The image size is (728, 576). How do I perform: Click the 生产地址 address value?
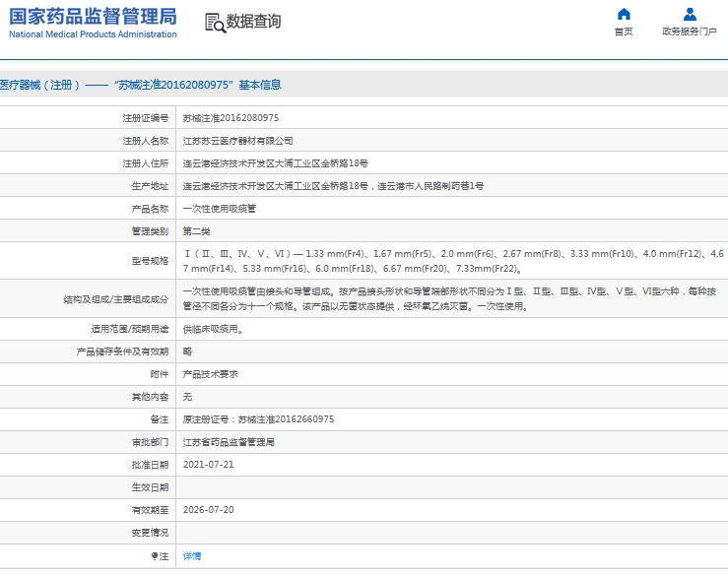[333, 186]
